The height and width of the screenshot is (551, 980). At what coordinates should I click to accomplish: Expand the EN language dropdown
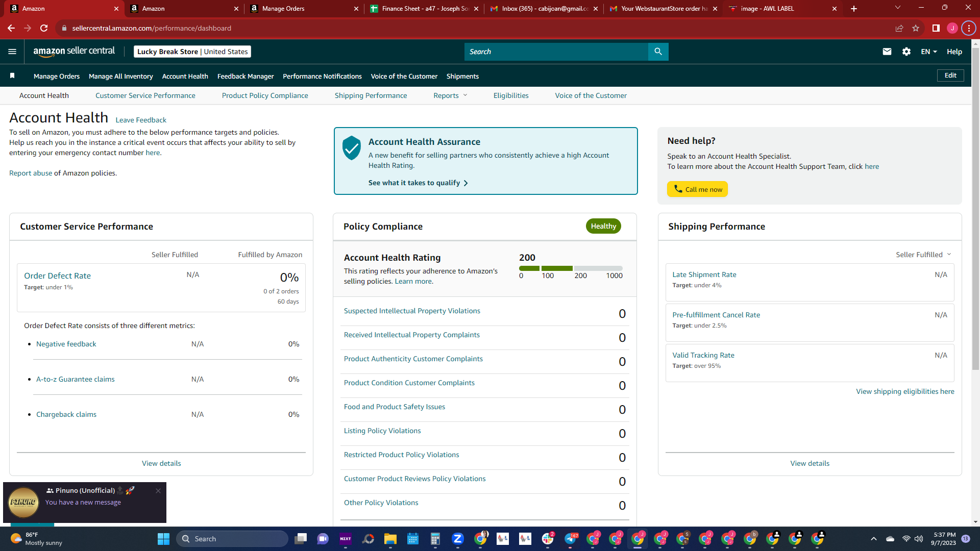click(x=929, y=52)
